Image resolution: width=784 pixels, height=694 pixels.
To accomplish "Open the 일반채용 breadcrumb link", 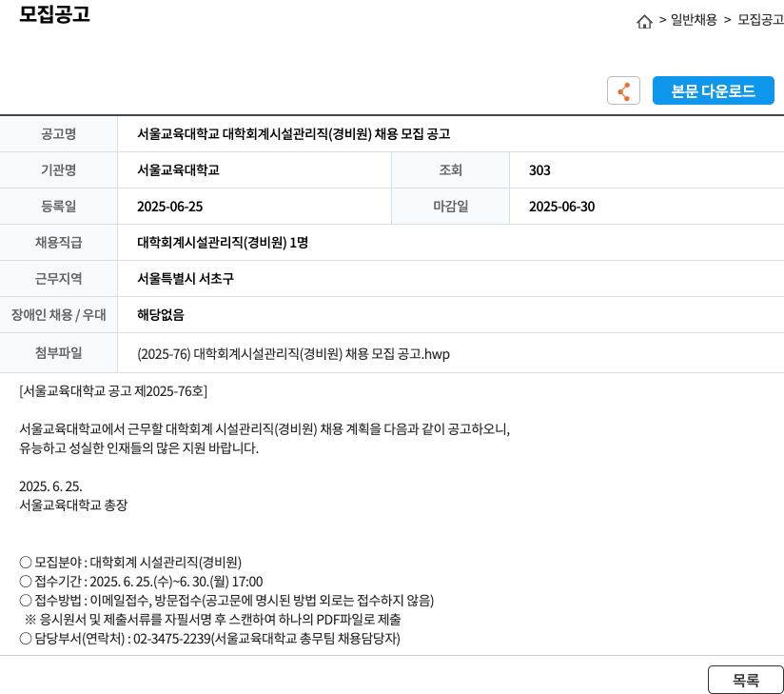I will 694,20.
